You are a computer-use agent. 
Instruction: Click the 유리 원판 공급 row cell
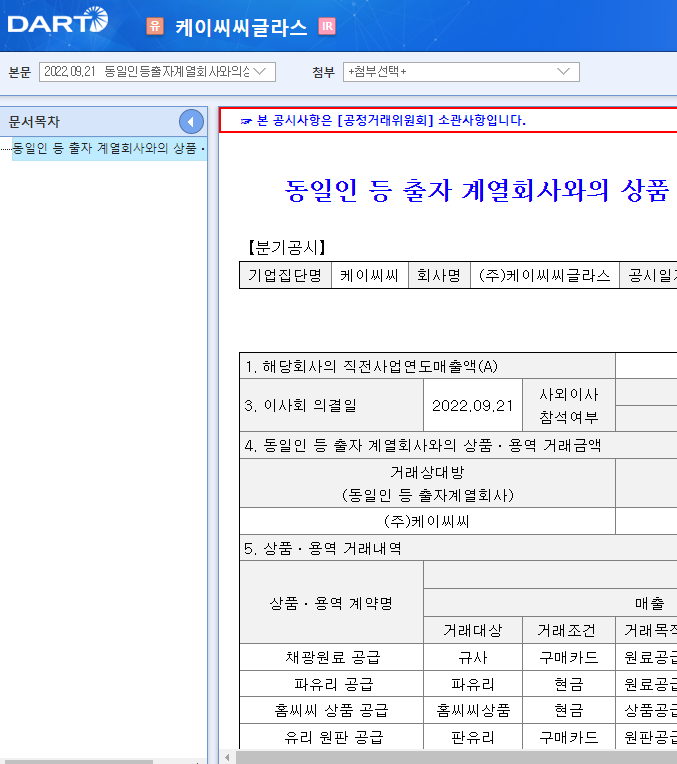click(x=331, y=737)
